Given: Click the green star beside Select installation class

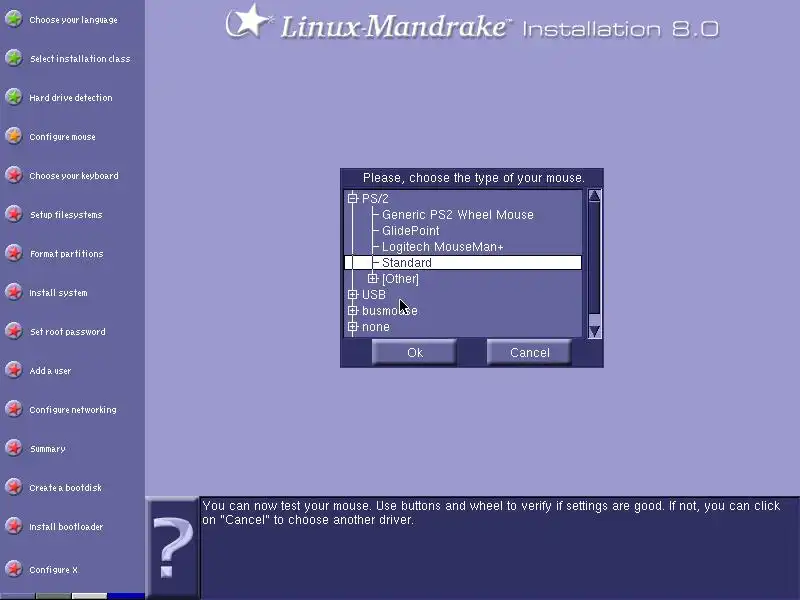Looking at the screenshot, I should [x=14, y=58].
